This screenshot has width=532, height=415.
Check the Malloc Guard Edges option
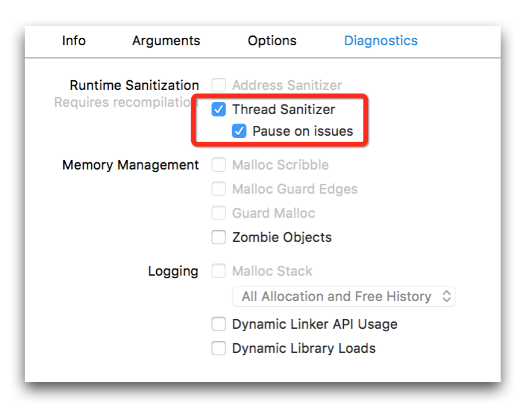click(x=218, y=189)
